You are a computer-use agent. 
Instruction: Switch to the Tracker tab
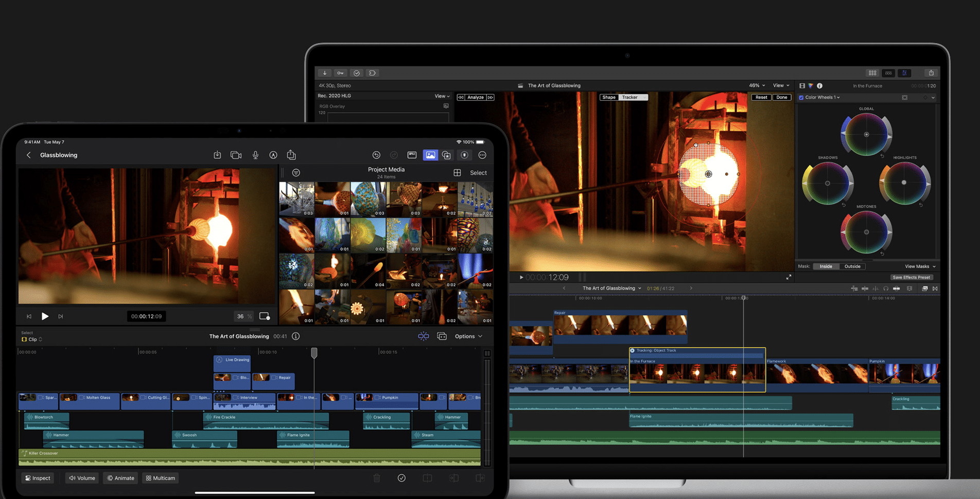coord(630,97)
